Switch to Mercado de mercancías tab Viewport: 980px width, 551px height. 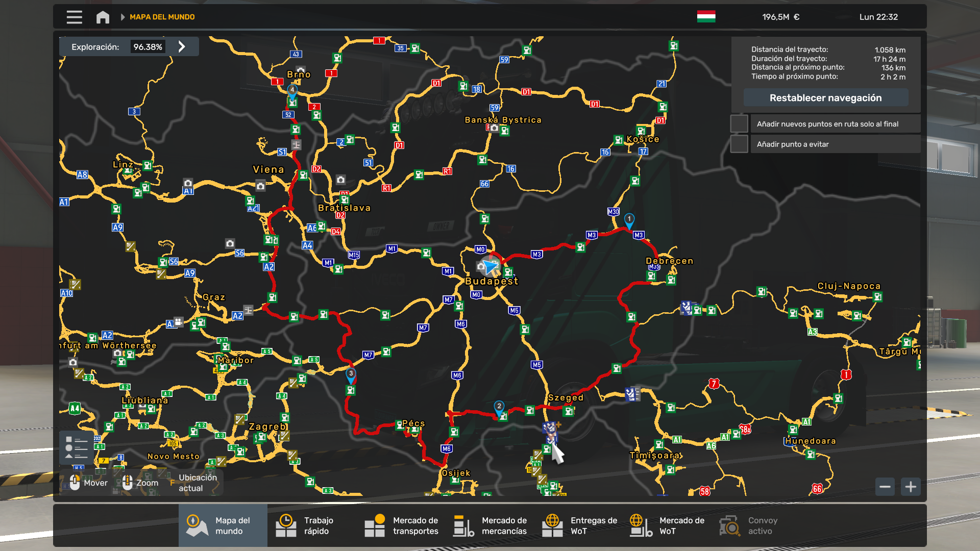point(489,525)
